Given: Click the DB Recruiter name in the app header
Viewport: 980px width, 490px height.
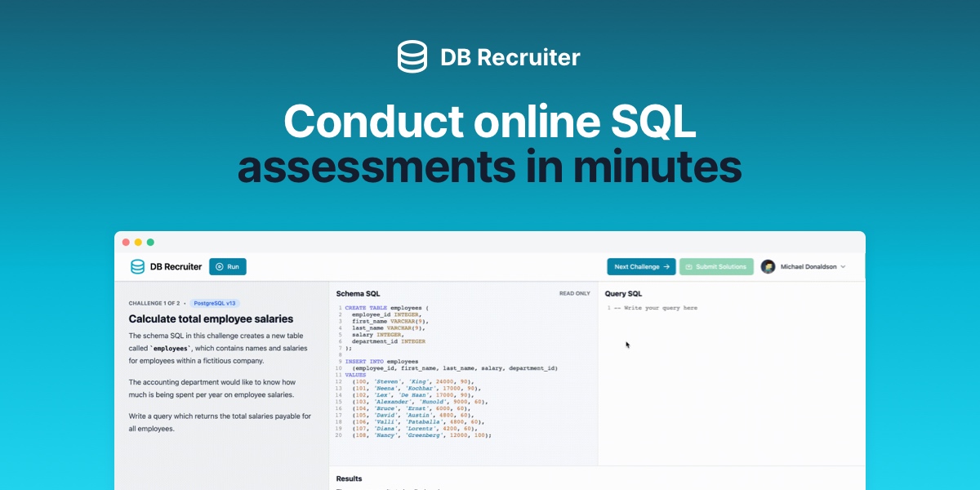Looking at the screenshot, I should pyautogui.click(x=176, y=266).
